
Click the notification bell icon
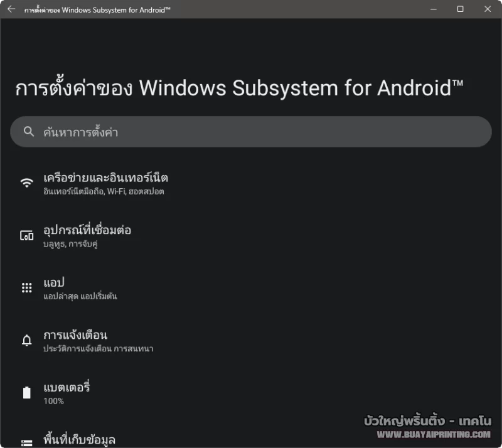tap(26, 341)
